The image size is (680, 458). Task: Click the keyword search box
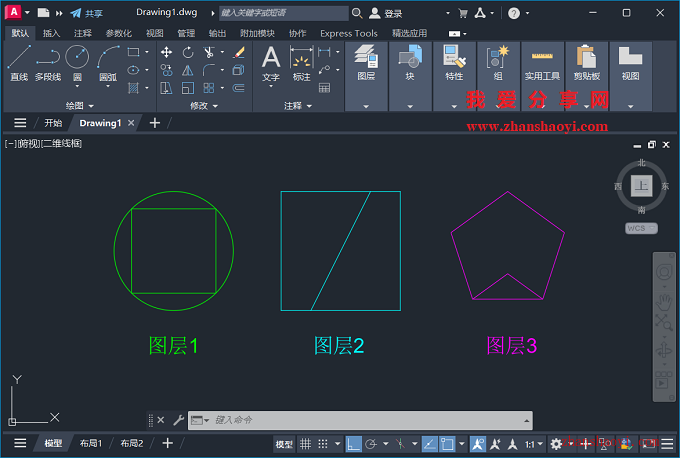click(284, 13)
